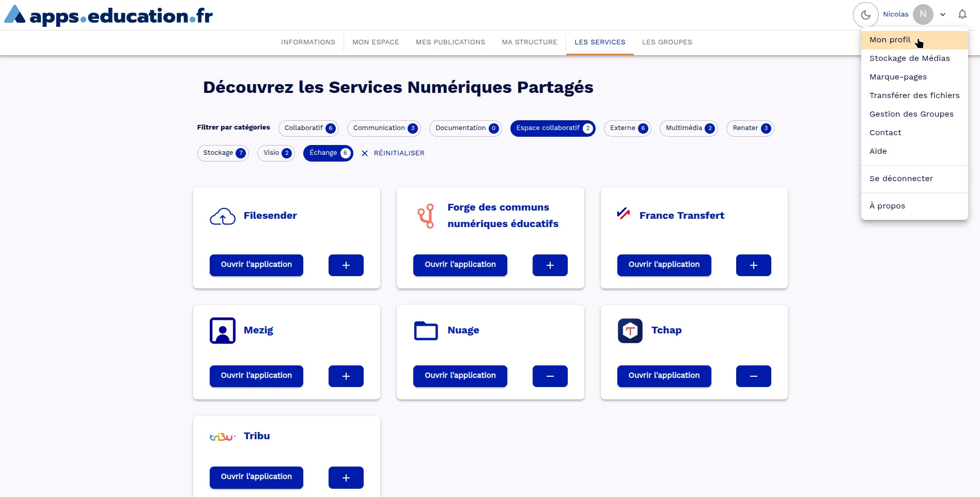This screenshot has width=980, height=497.
Task: Click the Nuage card title
Action: point(463,330)
